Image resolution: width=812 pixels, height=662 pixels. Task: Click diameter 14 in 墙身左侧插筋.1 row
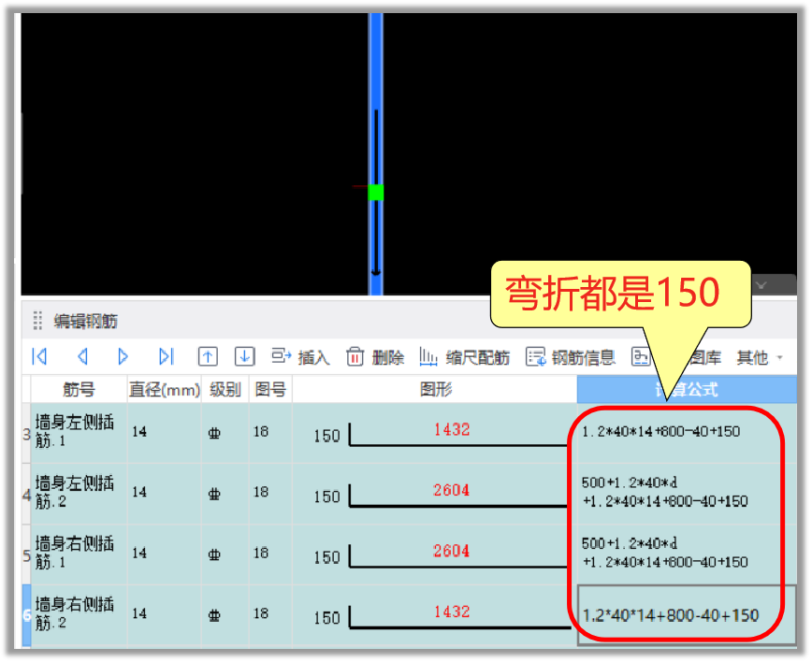[x=139, y=432]
